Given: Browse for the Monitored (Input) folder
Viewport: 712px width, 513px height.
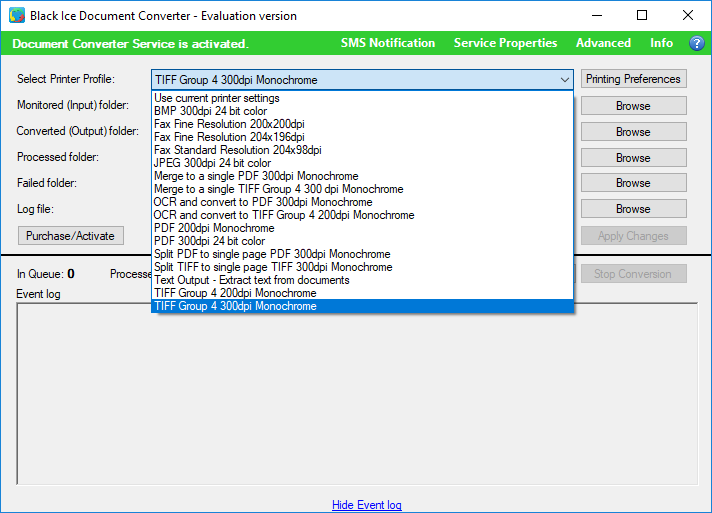Looking at the screenshot, I should pos(633,106).
